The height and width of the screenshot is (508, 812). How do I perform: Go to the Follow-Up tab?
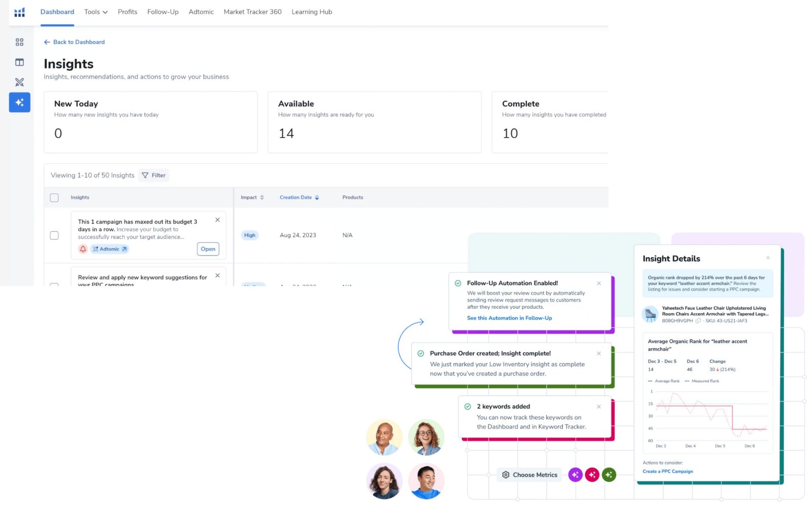(x=163, y=12)
